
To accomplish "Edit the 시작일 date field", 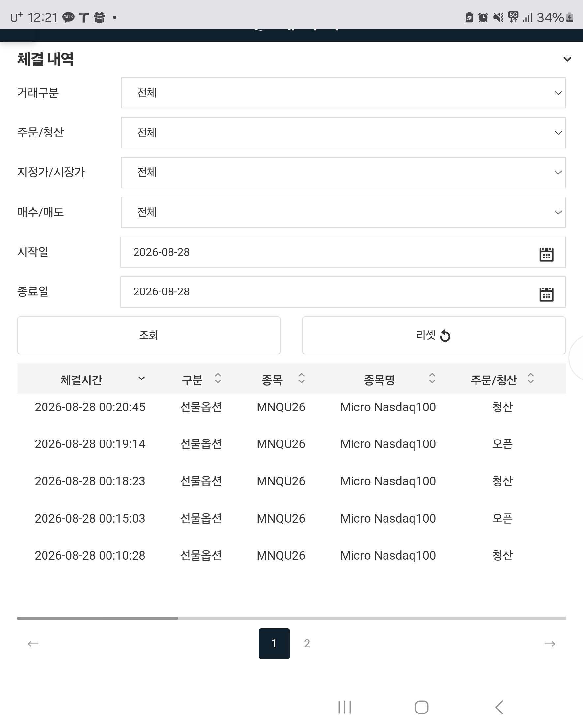I will (x=343, y=252).
